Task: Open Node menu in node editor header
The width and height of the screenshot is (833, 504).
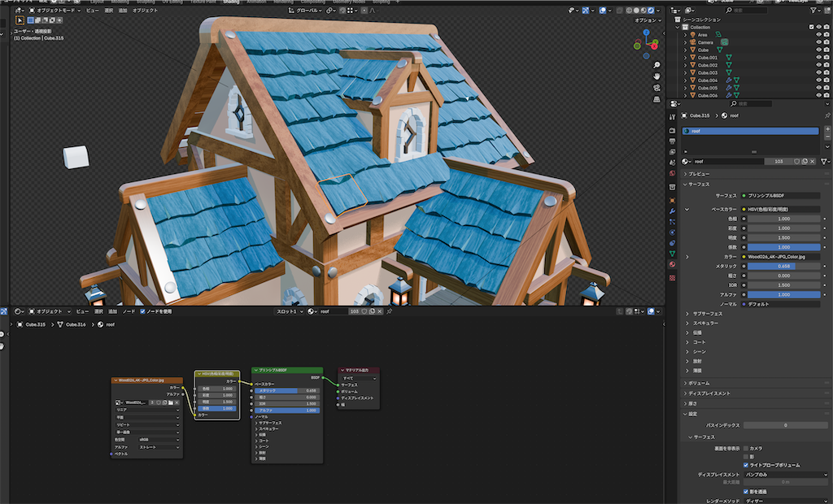Action: pos(129,311)
